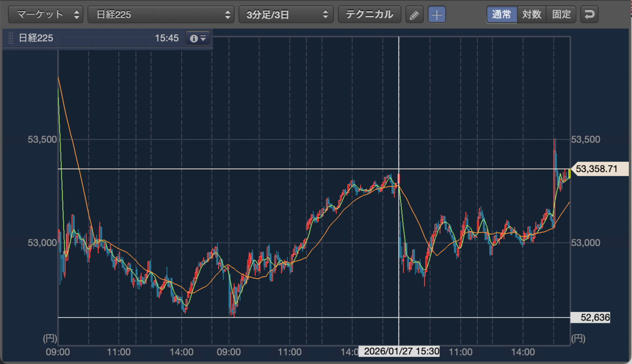
Task: Open the マーケット category dropdown
Action: click(x=47, y=14)
